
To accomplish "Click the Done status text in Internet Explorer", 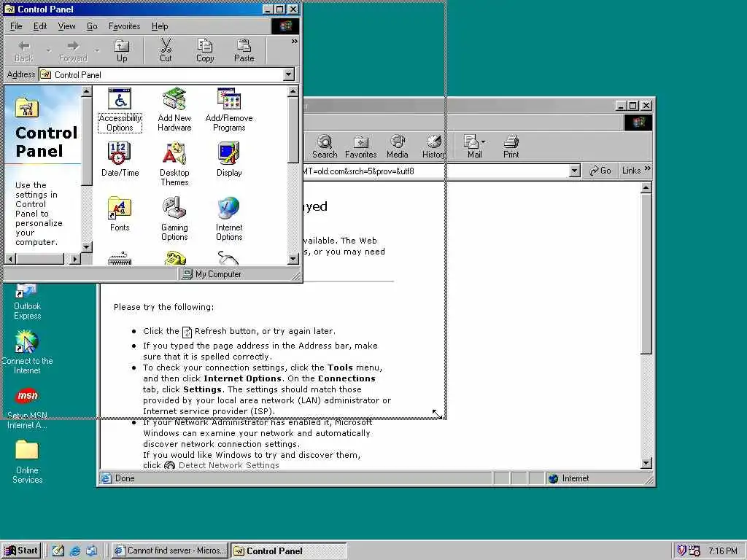I will click(x=125, y=478).
